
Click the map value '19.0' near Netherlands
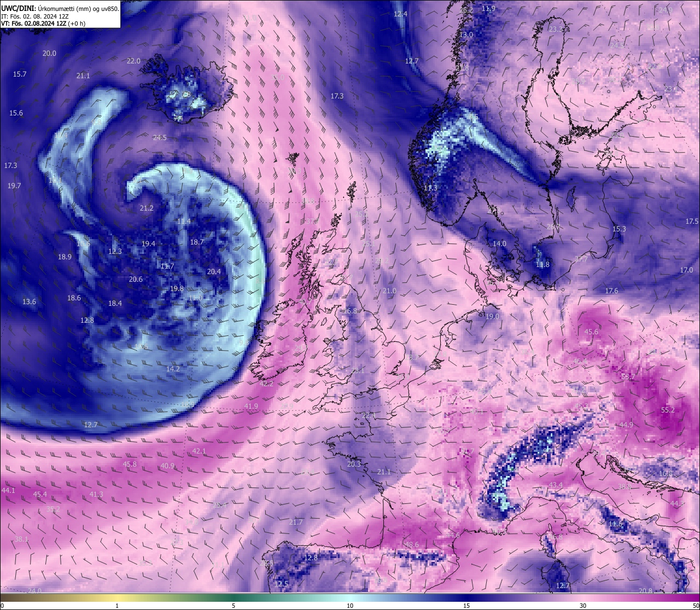[x=492, y=316]
